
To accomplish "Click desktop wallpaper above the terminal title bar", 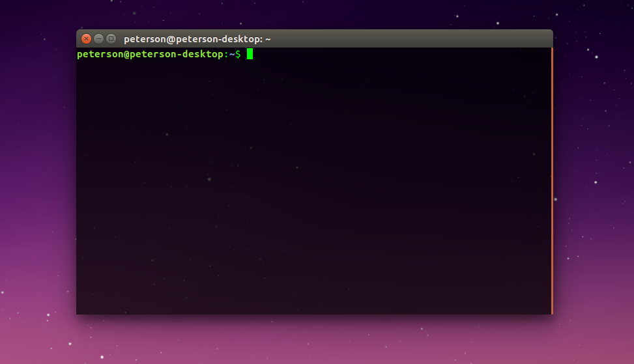I will click(x=313, y=13).
